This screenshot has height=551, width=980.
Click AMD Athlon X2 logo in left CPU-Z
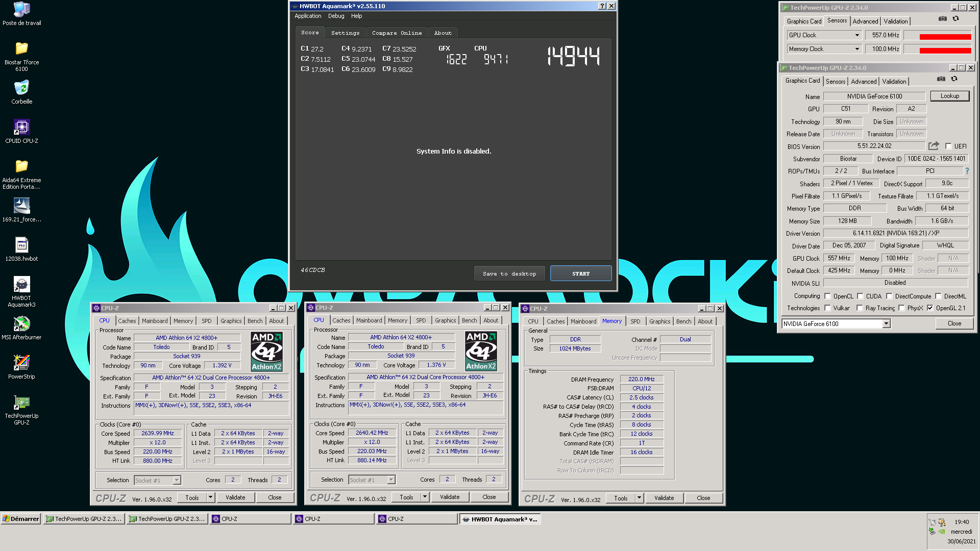point(266,352)
